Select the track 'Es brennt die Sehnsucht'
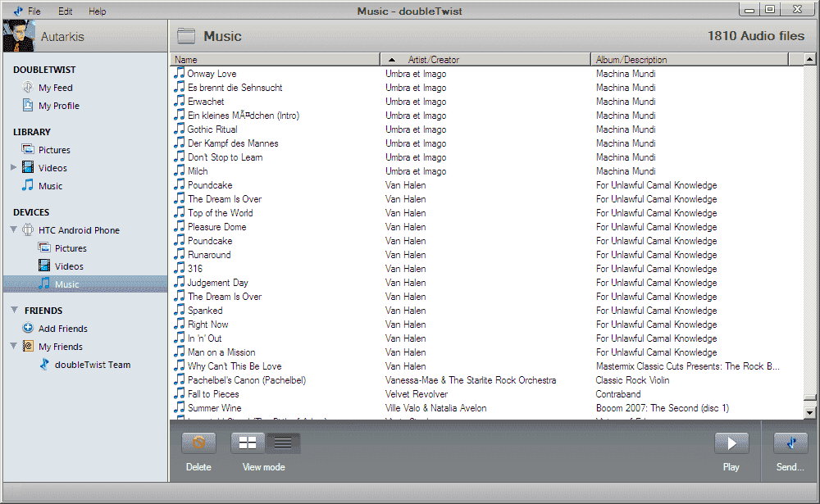Screen dimensions: 820x504 point(235,88)
